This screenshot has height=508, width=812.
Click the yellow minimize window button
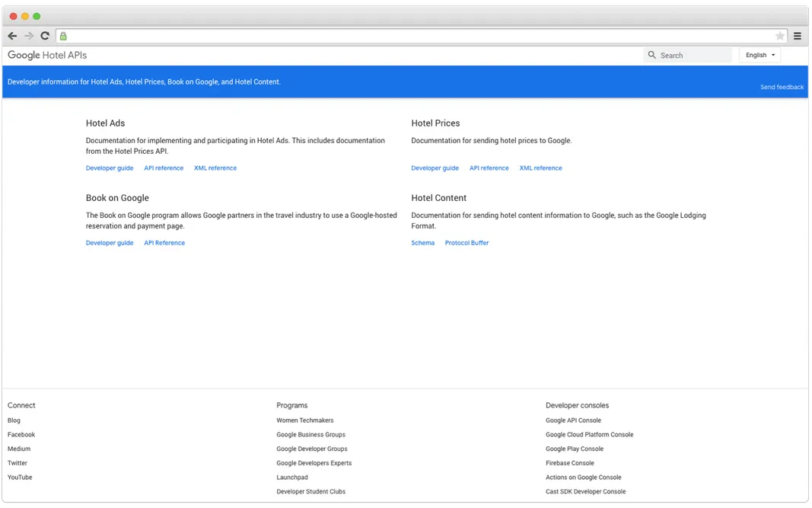(x=25, y=16)
